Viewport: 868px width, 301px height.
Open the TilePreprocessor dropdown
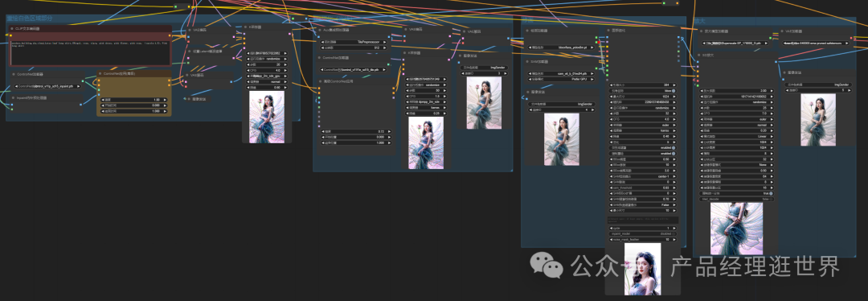(x=354, y=42)
